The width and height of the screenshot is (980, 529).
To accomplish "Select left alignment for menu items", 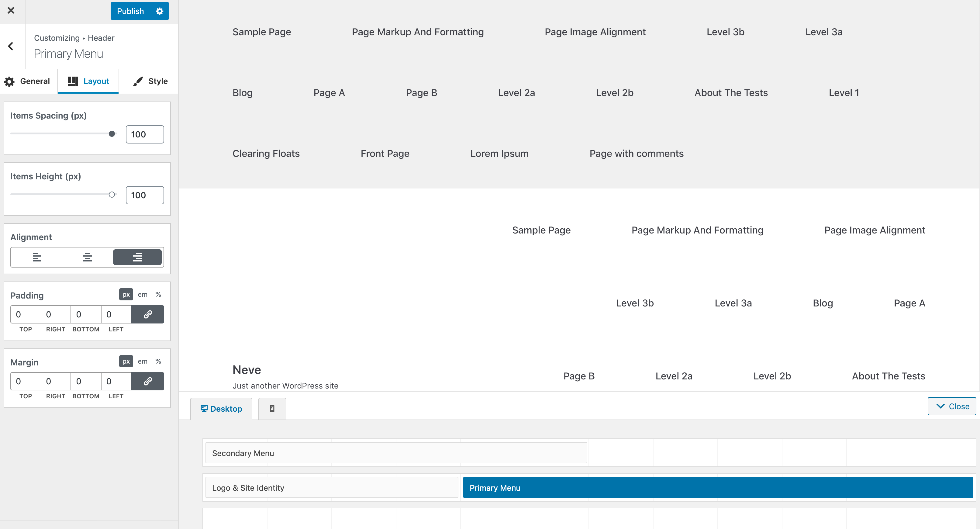I will coord(36,257).
